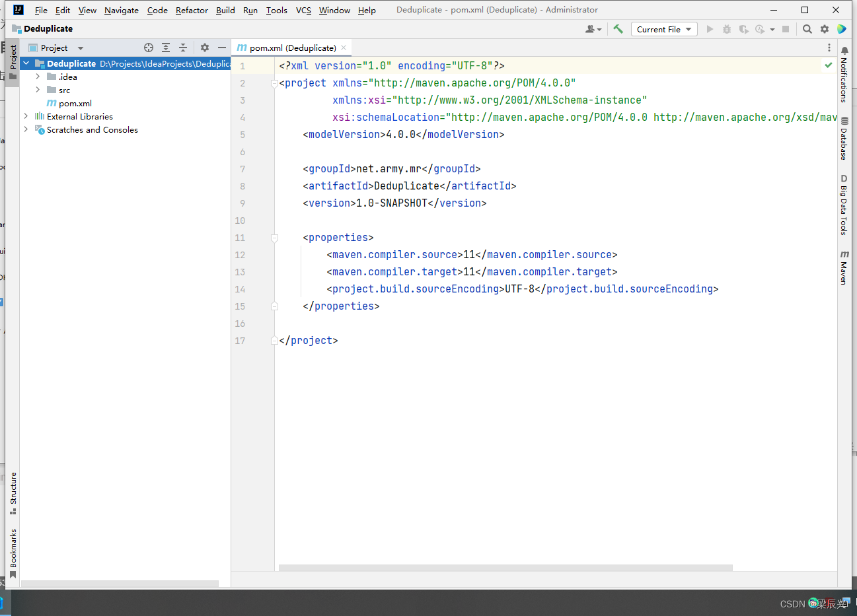The width and height of the screenshot is (857, 616).
Task: Expand the .idea folder
Action: point(38,77)
